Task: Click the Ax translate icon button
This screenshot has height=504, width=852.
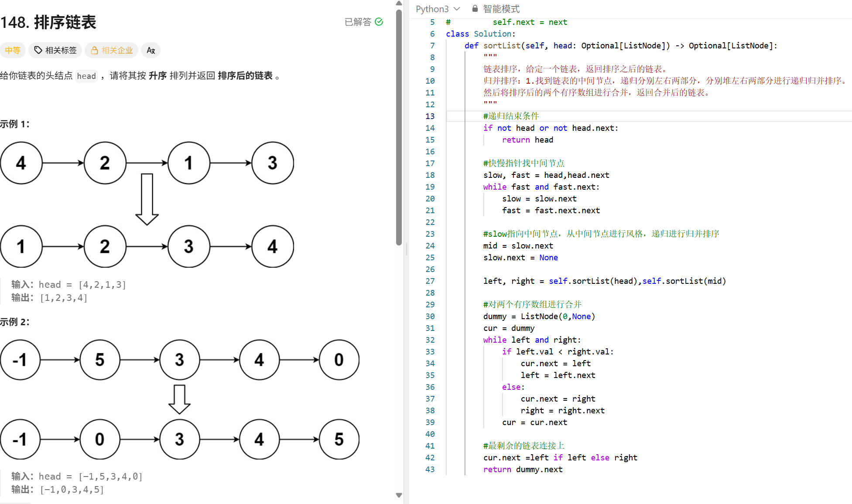Action: tap(151, 51)
